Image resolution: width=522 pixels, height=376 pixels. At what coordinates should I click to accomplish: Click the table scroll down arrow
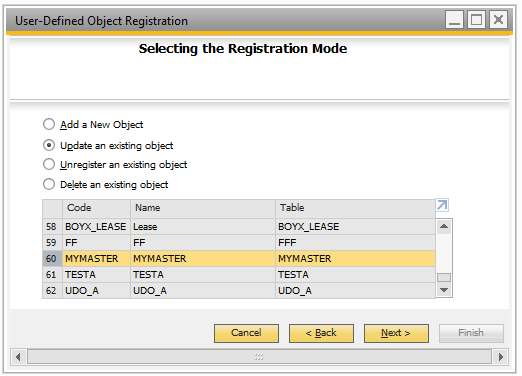(444, 290)
